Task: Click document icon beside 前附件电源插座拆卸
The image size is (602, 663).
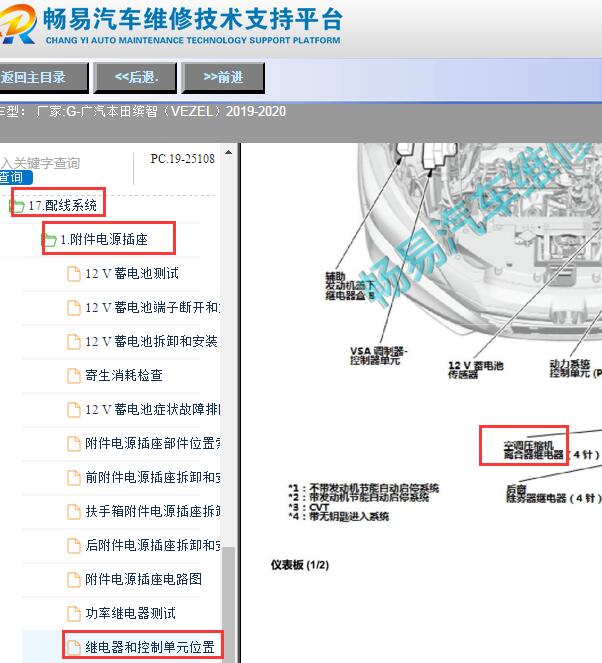Action: pos(74,478)
